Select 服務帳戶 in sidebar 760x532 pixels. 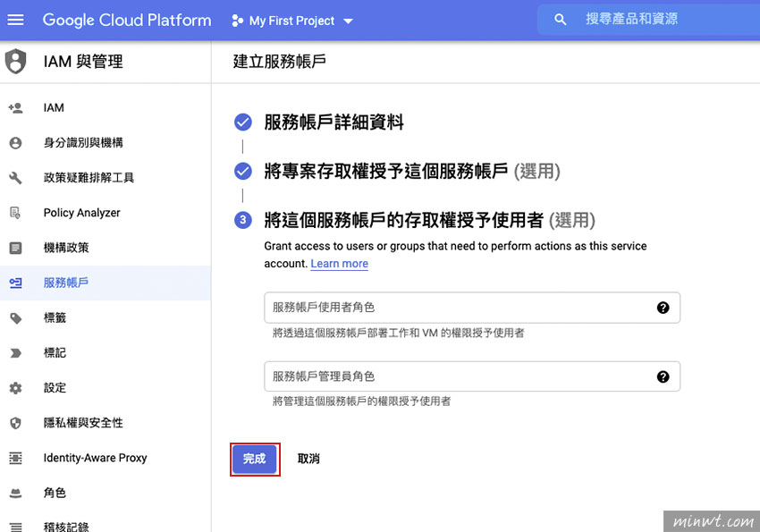point(106,283)
